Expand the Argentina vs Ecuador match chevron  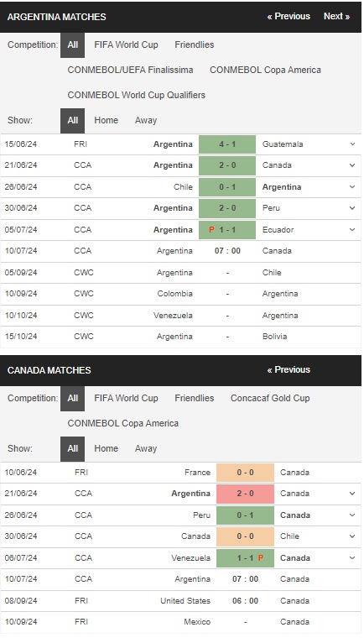pos(352,229)
